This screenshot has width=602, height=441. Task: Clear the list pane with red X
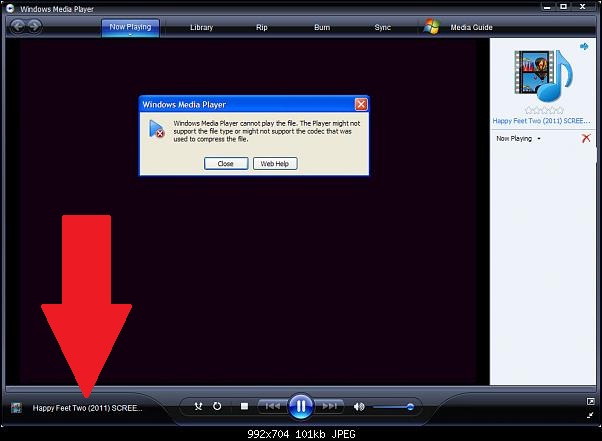(x=586, y=138)
